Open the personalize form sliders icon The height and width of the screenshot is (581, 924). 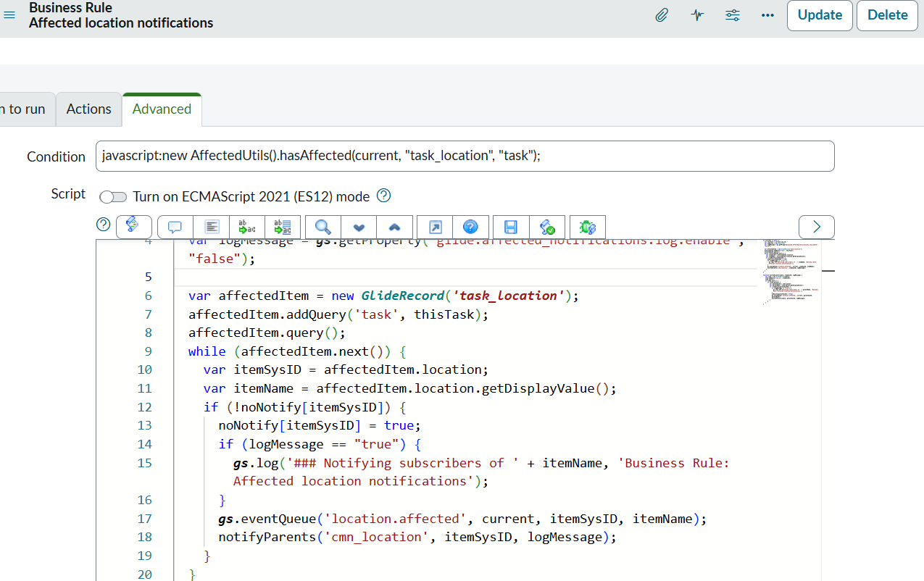[733, 15]
